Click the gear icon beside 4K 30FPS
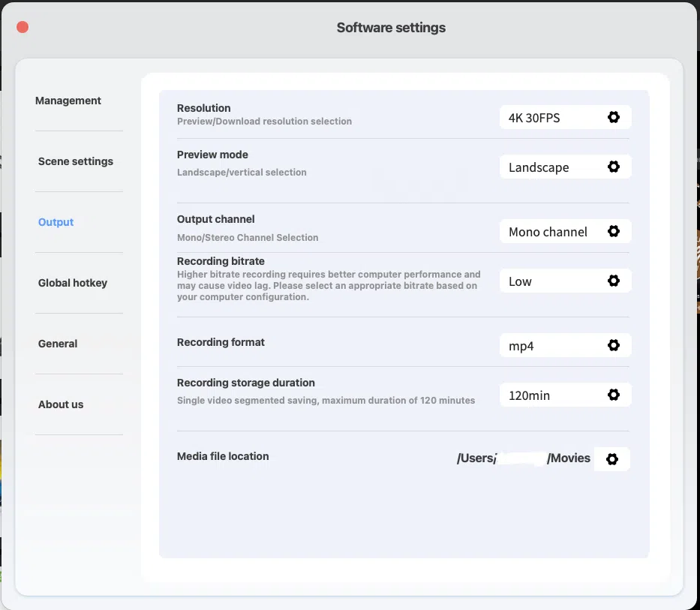 click(x=613, y=117)
